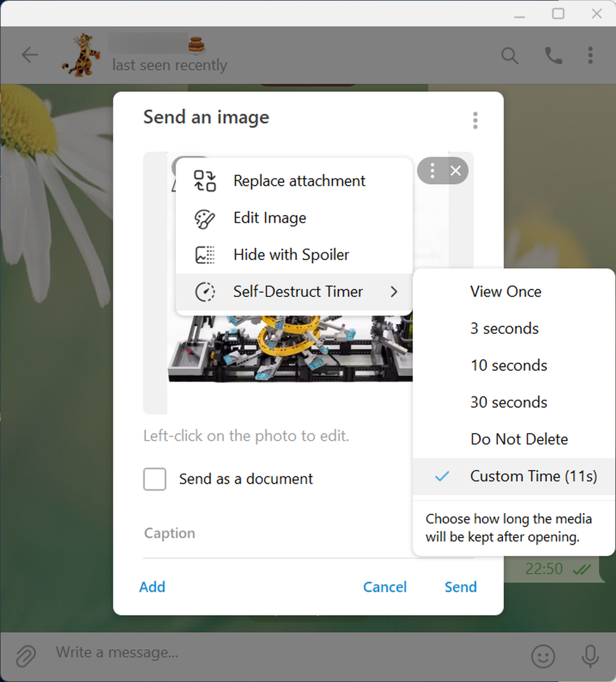The image size is (616, 682).
Task: Open chat options three-dot menu
Action: click(x=590, y=55)
